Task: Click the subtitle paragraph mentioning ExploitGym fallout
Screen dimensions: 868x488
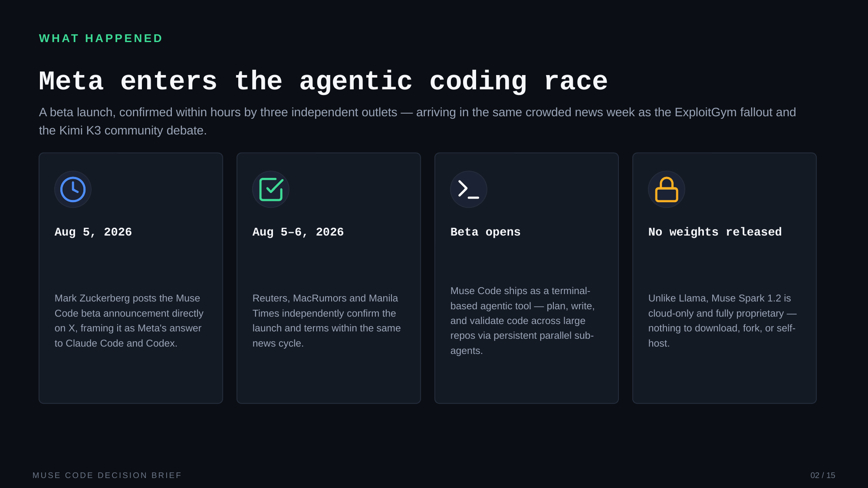Action: point(418,121)
